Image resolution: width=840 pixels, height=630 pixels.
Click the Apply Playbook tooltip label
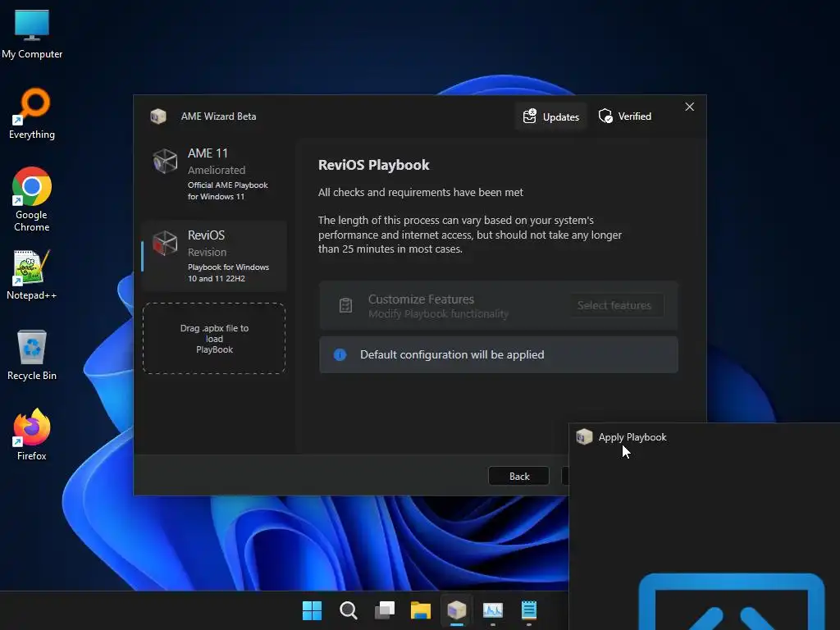(632, 437)
